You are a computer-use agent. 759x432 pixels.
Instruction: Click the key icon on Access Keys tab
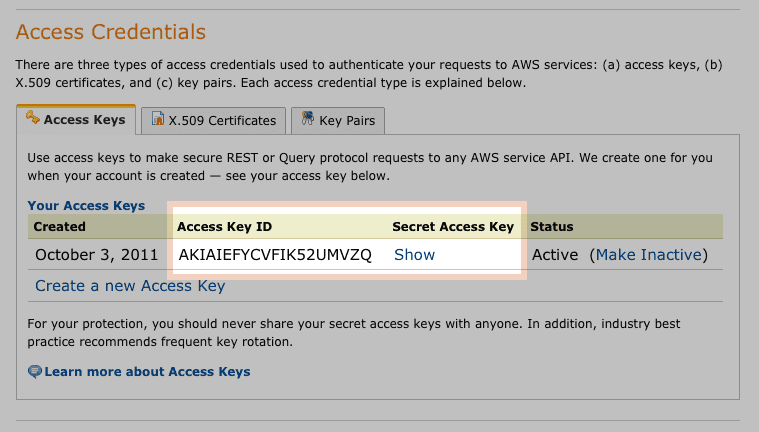point(33,117)
